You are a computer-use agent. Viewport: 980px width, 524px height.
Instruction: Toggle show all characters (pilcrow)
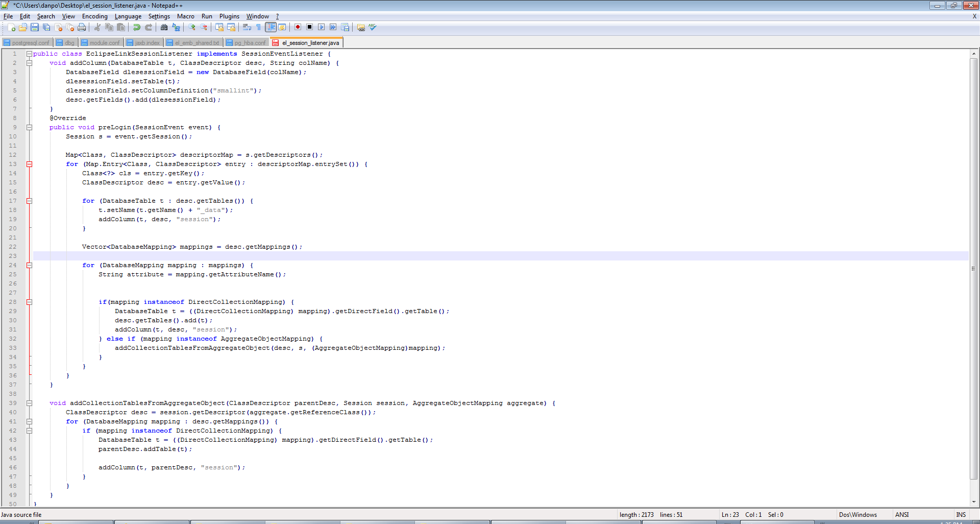[x=259, y=28]
